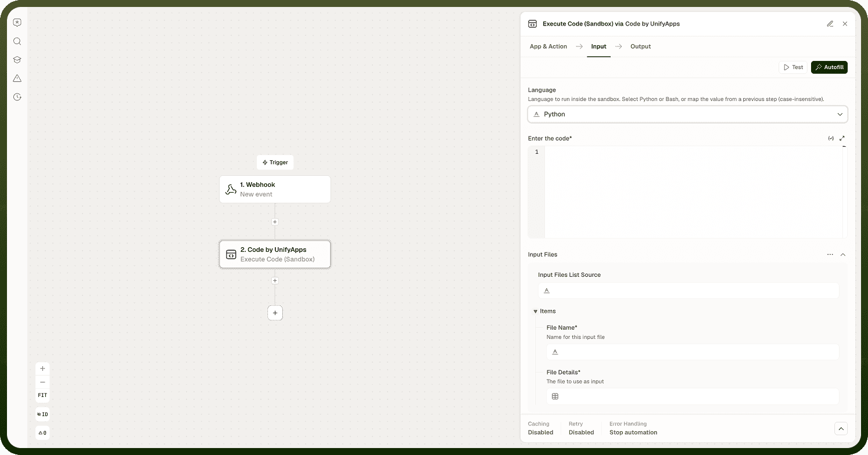Click the zoom in plus canvas control

click(42, 369)
